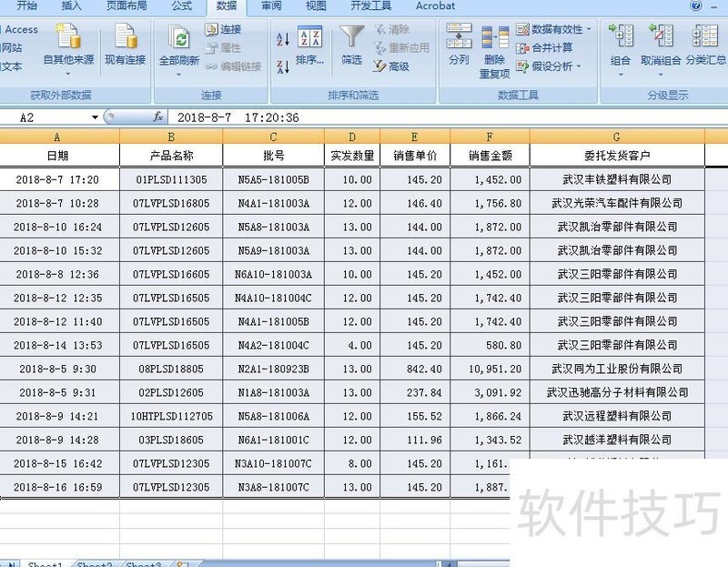Viewport: 728px width, 567px height.
Task: Click 分列 text to columns
Action: point(459,46)
